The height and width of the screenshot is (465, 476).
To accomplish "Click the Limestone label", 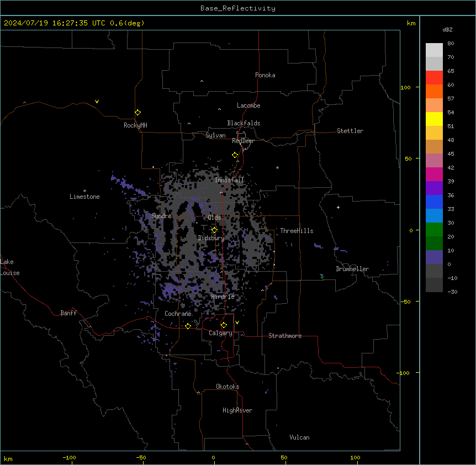I will point(84,197).
